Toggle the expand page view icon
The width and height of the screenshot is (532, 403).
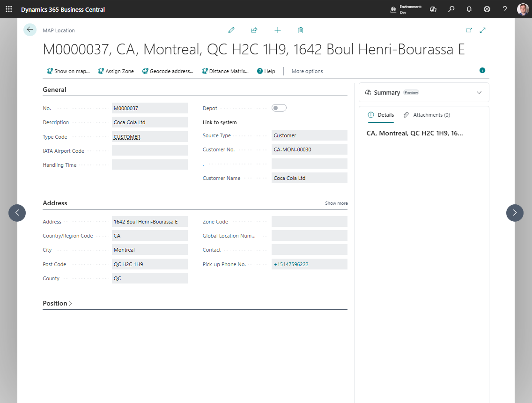click(x=482, y=30)
